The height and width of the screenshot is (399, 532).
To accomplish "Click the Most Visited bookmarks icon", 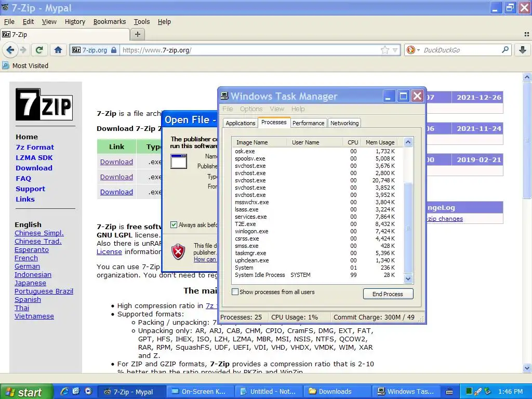I will pyautogui.click(x=5, y=65).
